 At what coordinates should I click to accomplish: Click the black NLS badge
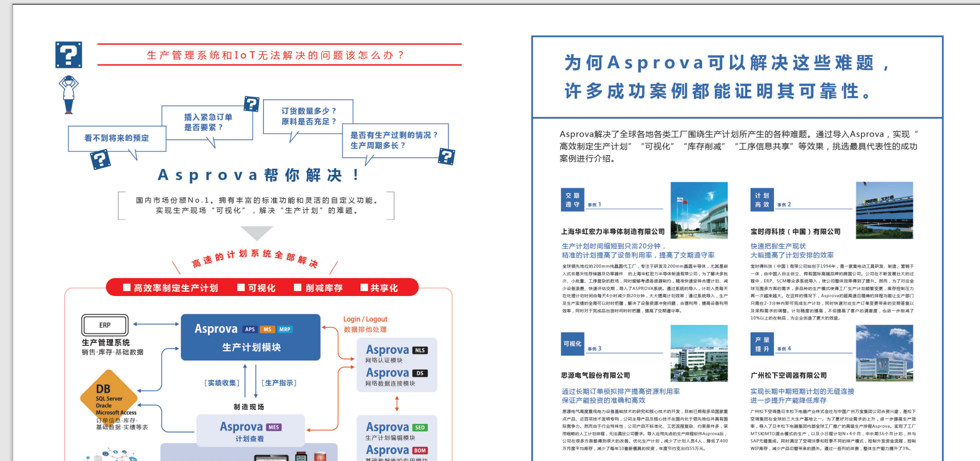tap(420, 351)
